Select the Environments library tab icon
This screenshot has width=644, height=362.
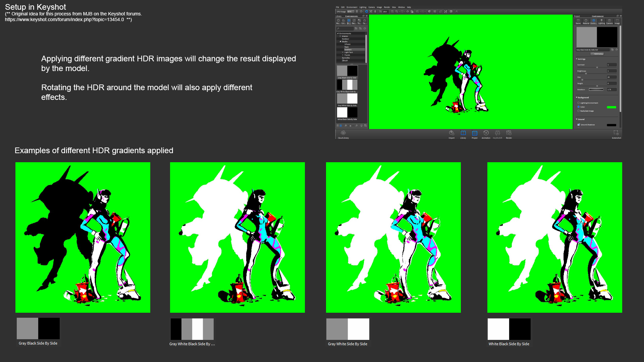pos(349,22)
